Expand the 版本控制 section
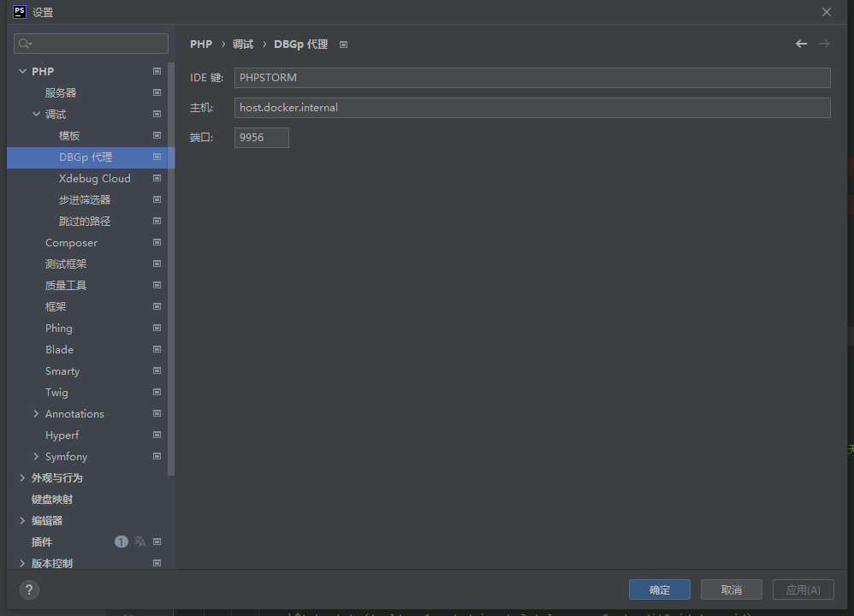The image size is (854, 616). [22, 563]
